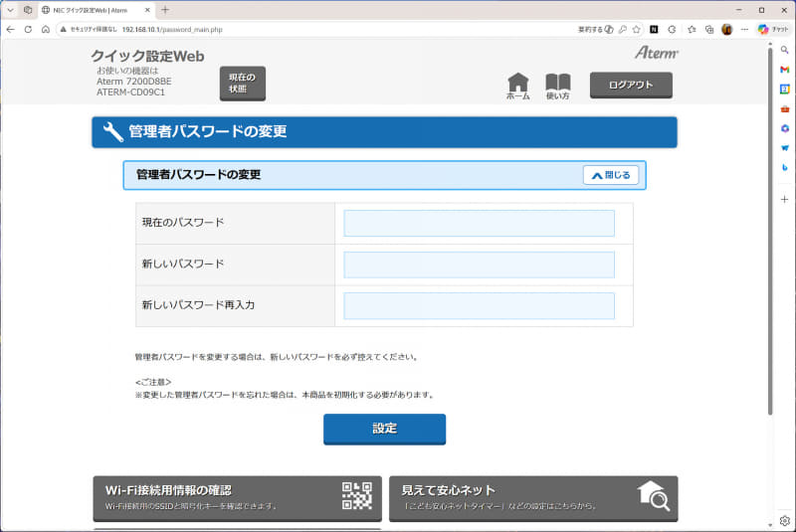Image resolution: width=796 pixels, height=532 pixels.
Task: Close the クイック設定Web browser tab
Action: pos(147,10)
